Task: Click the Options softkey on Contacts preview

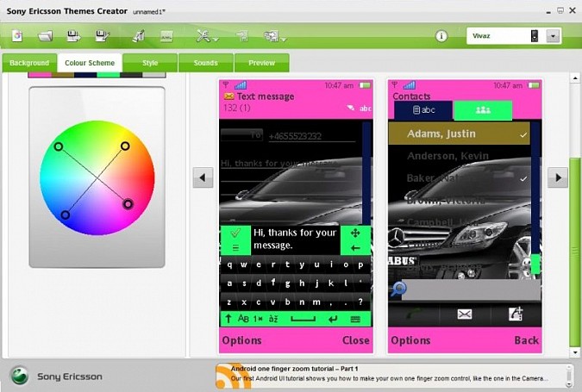Action: click(410, 340)
